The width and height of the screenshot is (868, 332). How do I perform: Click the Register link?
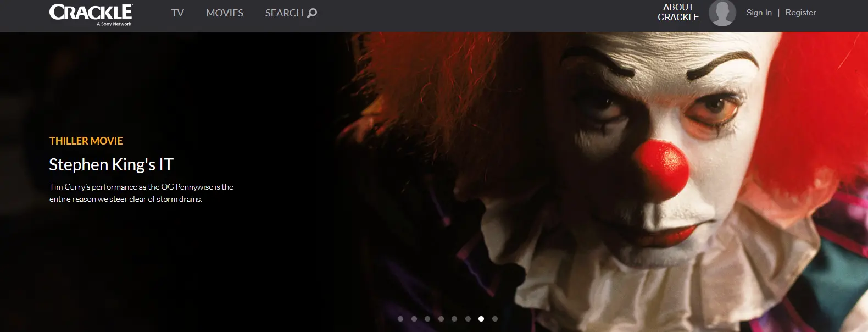(800, 13)
